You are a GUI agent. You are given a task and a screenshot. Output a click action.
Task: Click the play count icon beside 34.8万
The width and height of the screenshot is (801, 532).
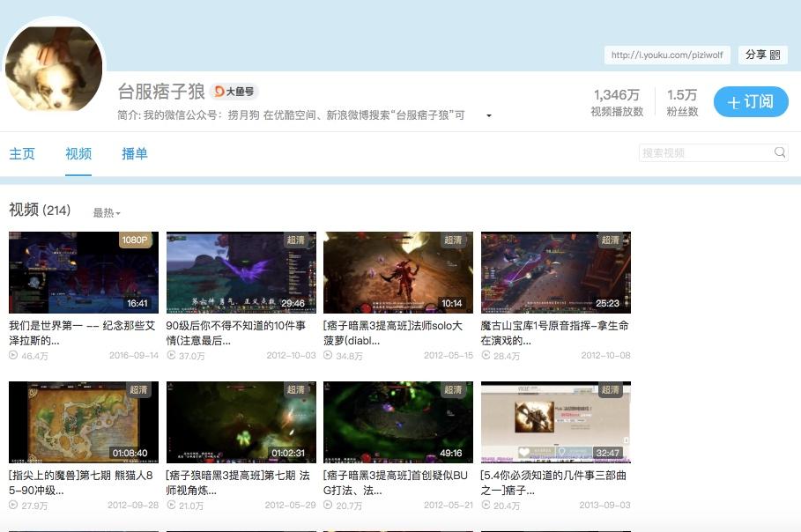click(328, 355)
